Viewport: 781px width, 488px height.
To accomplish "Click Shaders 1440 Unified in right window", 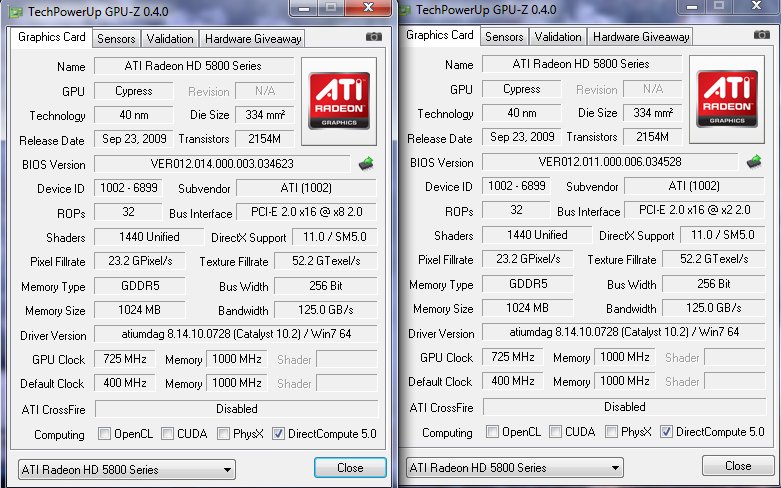I will (537, 235).
